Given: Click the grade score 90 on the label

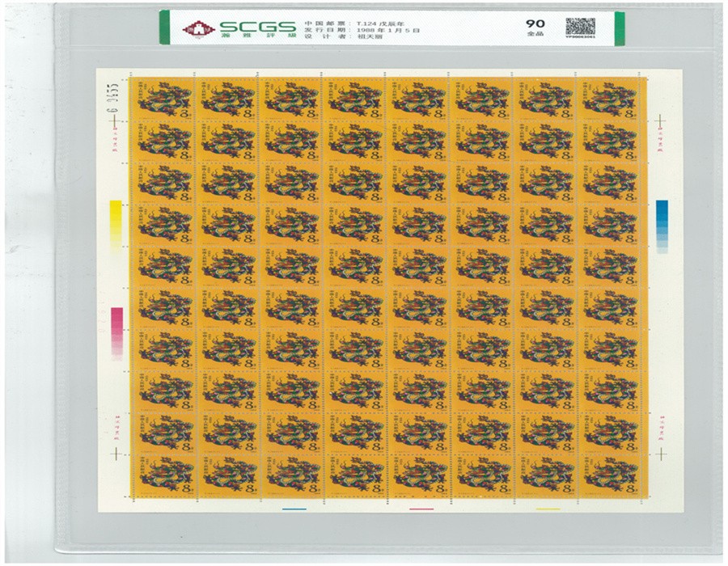Looking at the screenshot, I should tap(534, 23).
